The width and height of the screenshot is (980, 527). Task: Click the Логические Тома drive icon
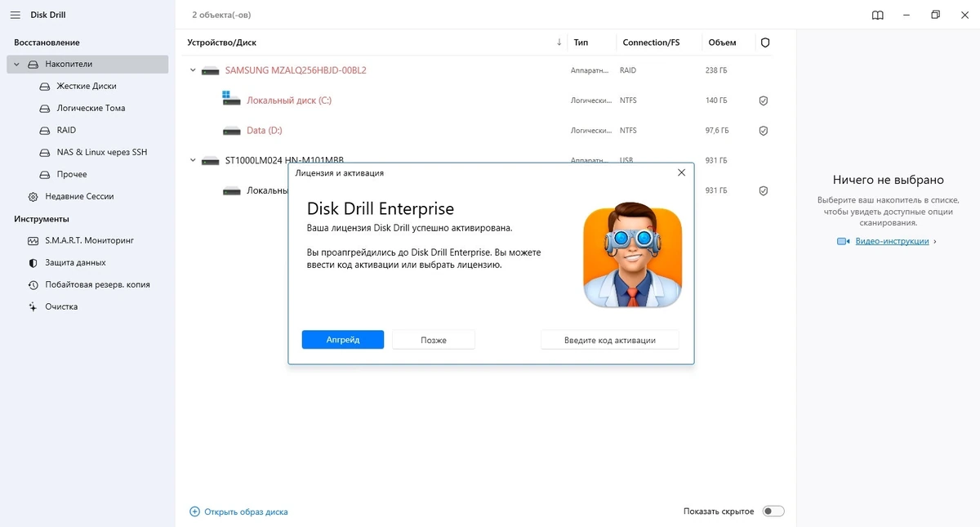(x=46, y=108)
